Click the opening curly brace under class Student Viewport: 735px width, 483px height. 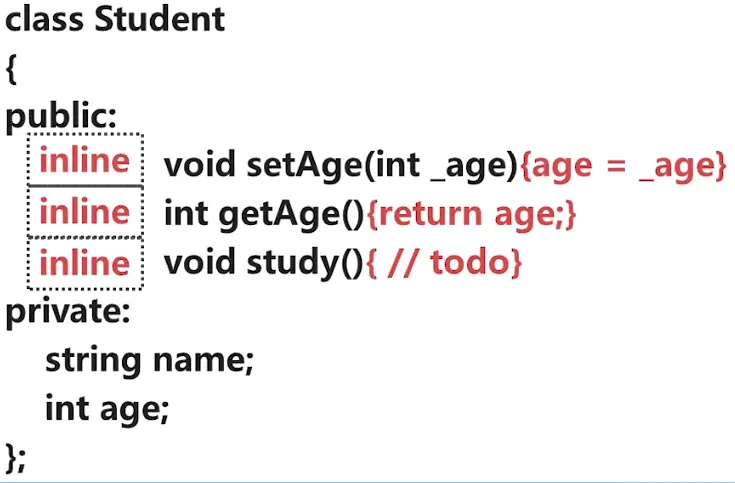click(x=12, y=70)
